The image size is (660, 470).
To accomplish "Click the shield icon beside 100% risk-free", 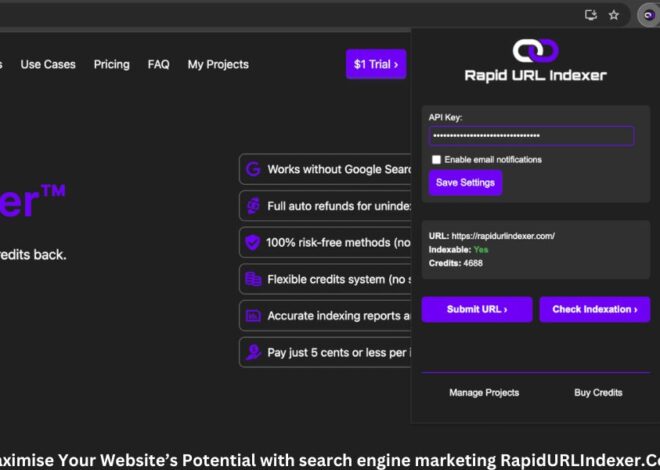I will 253,242.
